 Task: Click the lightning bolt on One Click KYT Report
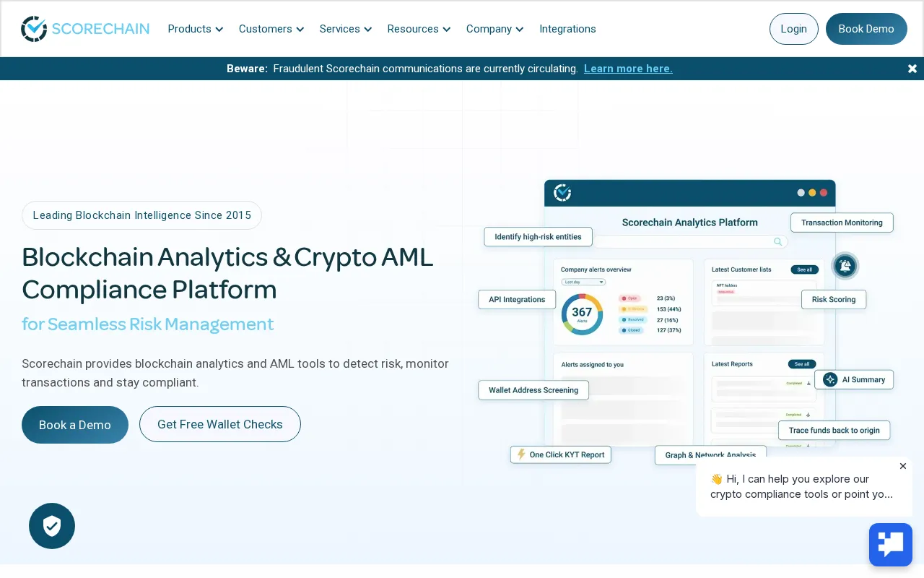[521, 454]
